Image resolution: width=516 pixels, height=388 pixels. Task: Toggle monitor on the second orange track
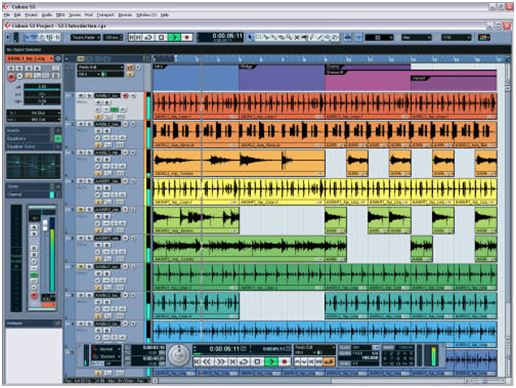[133, 124]
